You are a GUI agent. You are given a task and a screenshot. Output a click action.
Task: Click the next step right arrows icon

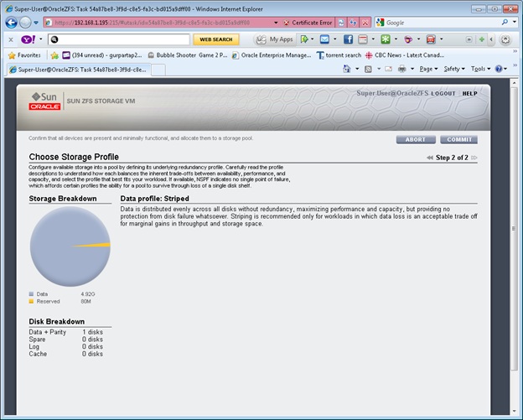coord(474,158)
